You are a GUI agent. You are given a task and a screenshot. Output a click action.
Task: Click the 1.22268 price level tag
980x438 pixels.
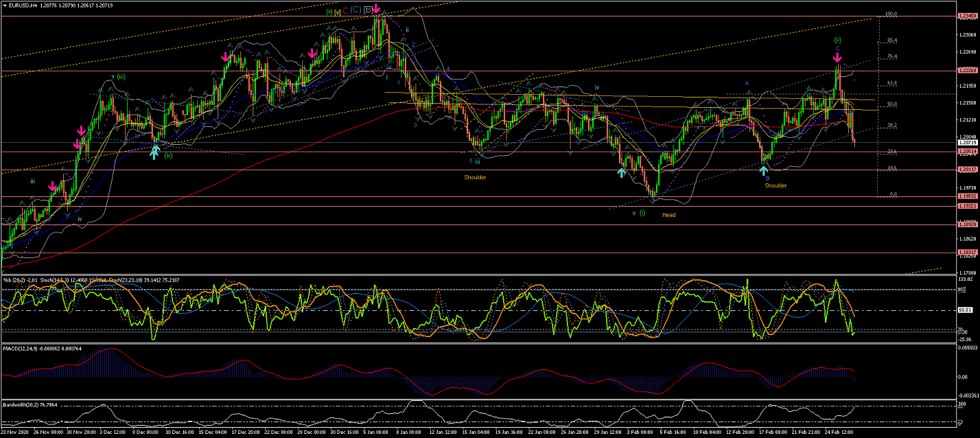pos(966,70)
